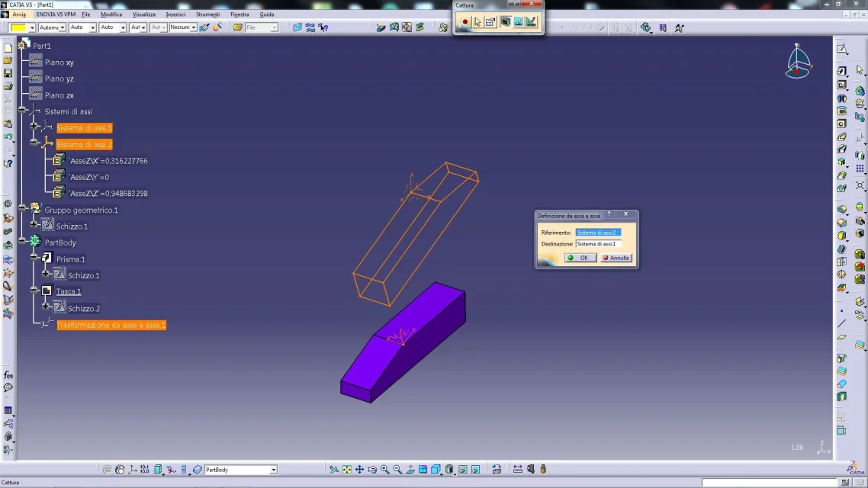Click the Fly mode icon in the bottom toolbar
The height and width of the screenshot is (488, 868).
click(x=334, y=470)
